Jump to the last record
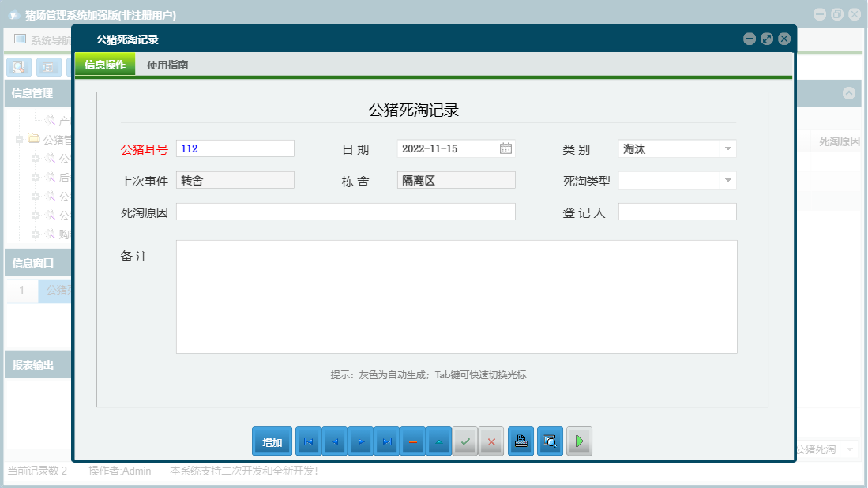This screenshot has height=488, width=868. pos(386,441)
